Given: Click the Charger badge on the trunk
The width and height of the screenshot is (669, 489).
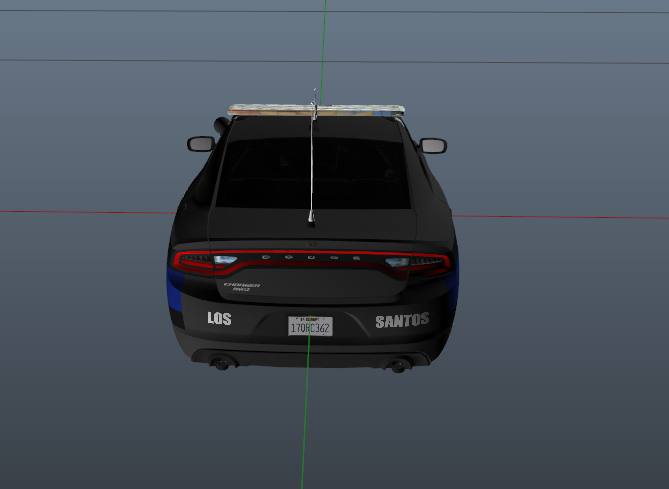Looking at the screenshot, I should [x=241, y=287].
